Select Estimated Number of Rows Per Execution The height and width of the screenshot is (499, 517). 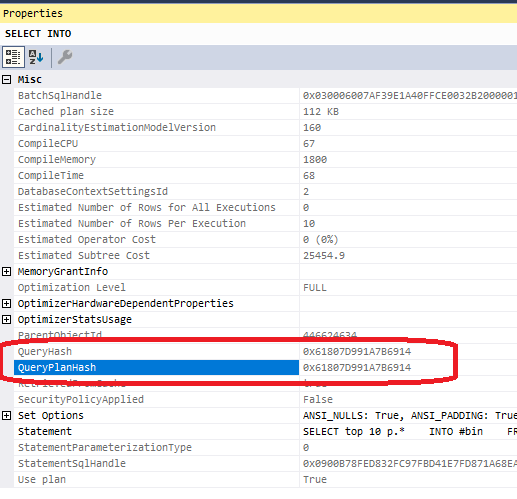coord(132,224)
